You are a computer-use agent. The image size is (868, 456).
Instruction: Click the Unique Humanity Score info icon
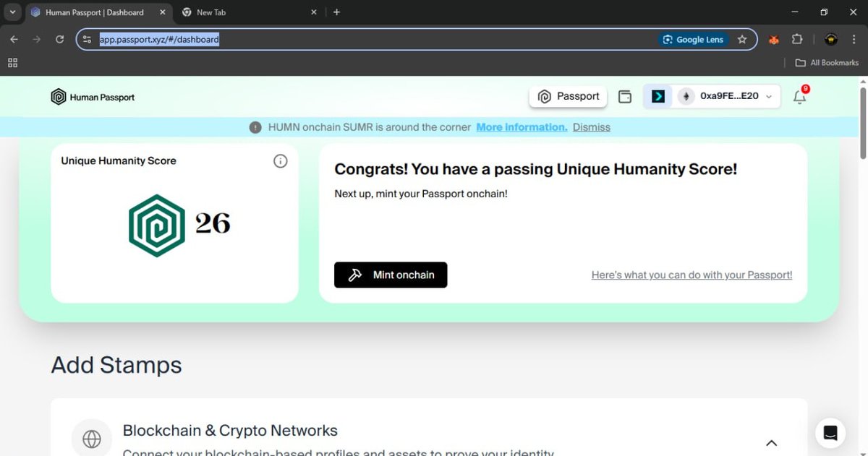281,161
